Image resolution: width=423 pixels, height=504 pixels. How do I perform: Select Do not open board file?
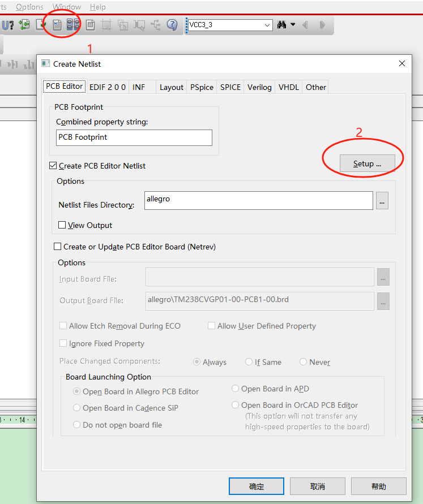click(76, 425)
